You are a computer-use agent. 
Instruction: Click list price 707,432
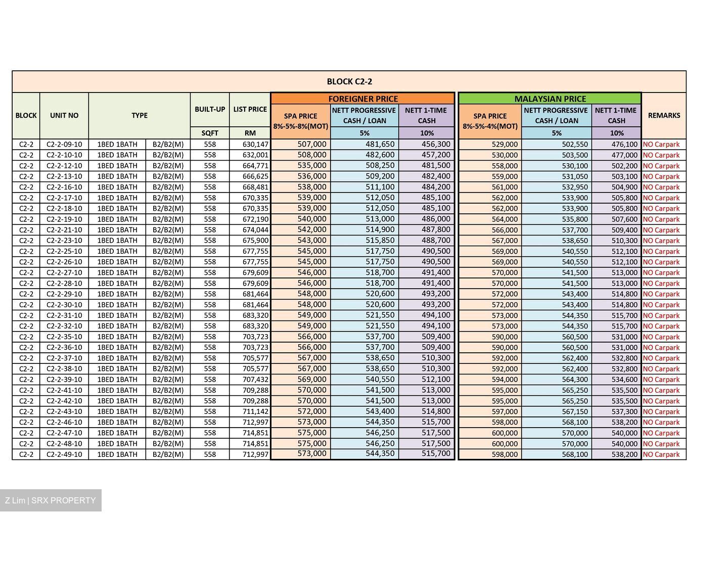pyautogui.click(x=255, y=380)
